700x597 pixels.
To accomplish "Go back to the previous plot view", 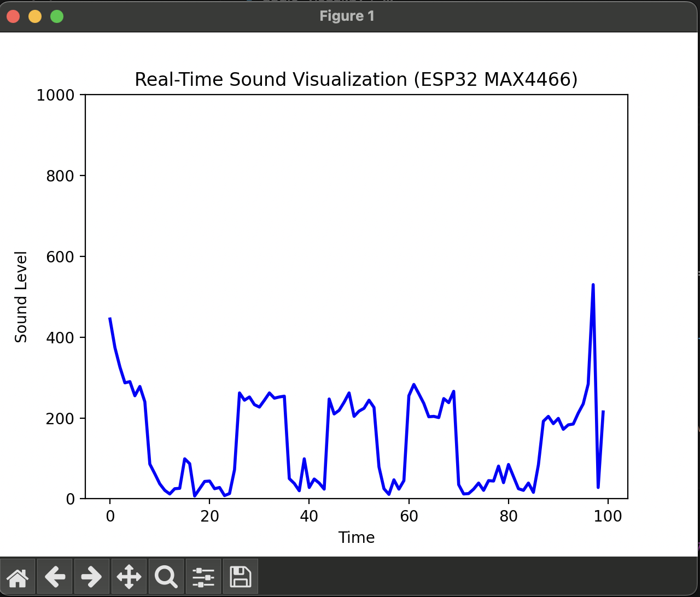I will coord(55,576).
